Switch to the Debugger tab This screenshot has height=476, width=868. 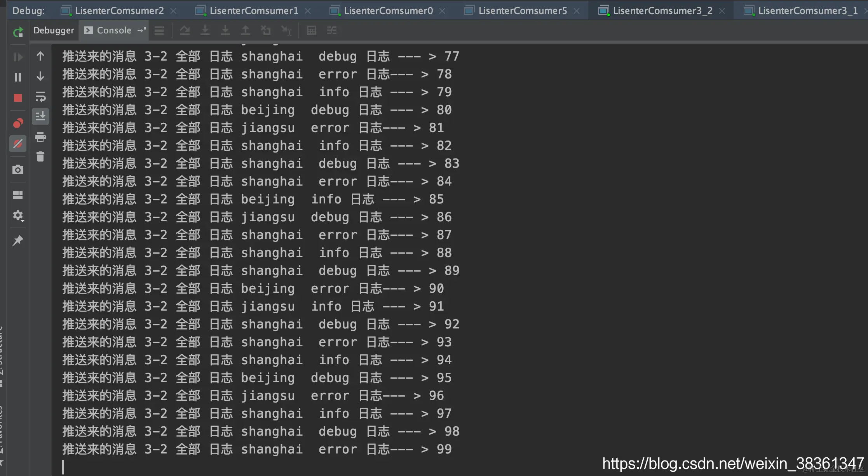tap(54, 30)
